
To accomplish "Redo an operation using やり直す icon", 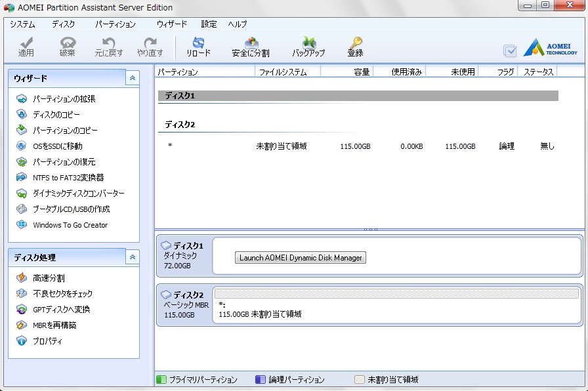I will (150, 47).
